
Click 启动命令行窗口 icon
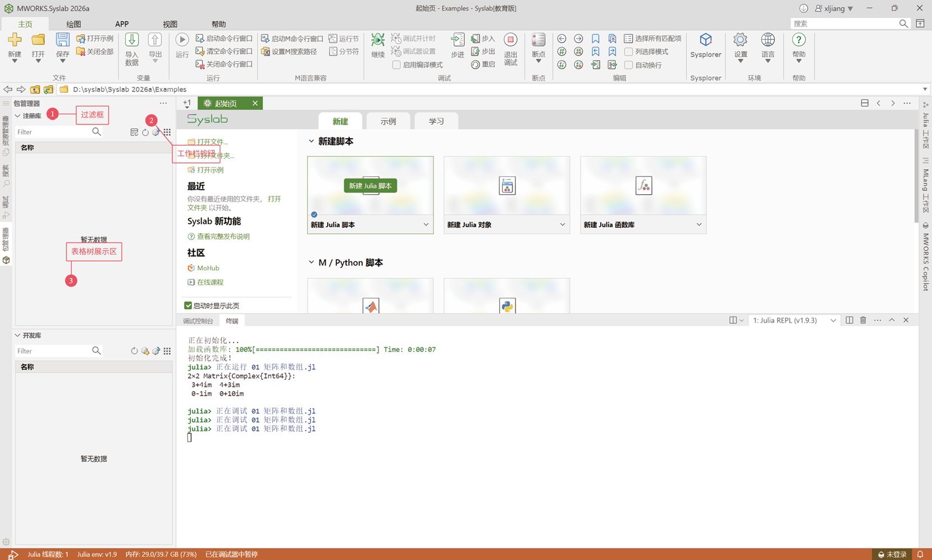[x=200, y=39]
